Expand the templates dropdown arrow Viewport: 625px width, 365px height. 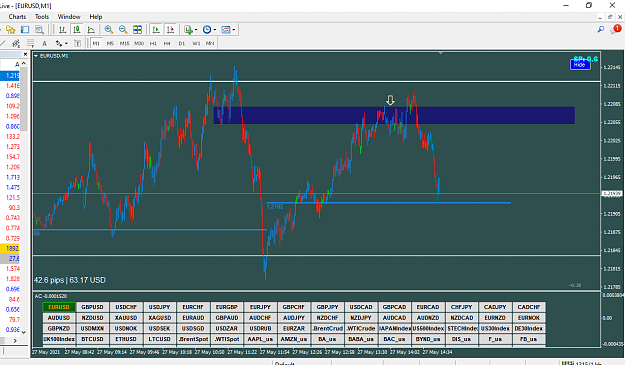(x=234, y=29)
